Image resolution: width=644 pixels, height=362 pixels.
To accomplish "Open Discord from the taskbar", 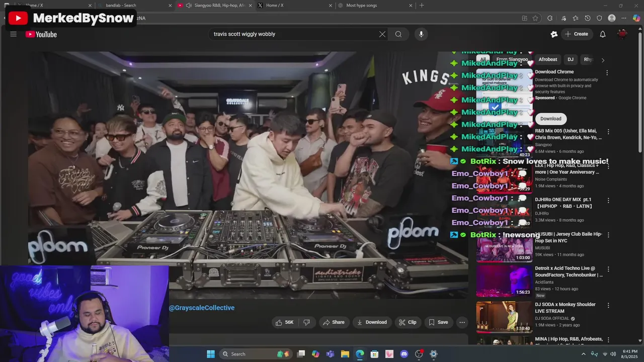I will [404, 354].
